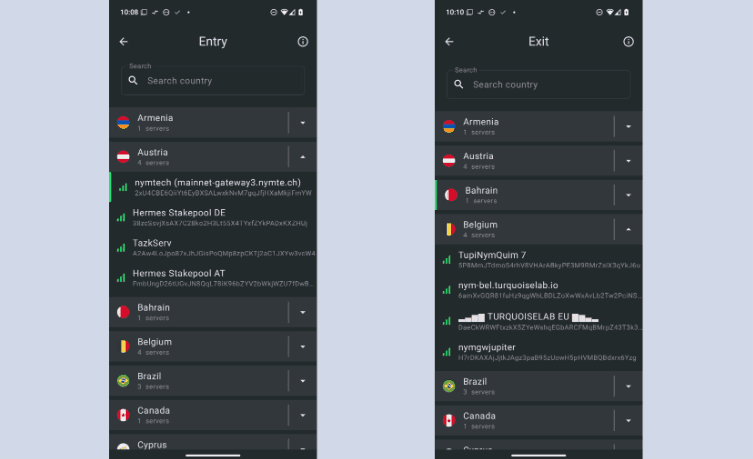The width and height of the screenshot is (753, 459).
Task: Select the nymtech mainnet-gateway3 server
Action: coord(213,187)
